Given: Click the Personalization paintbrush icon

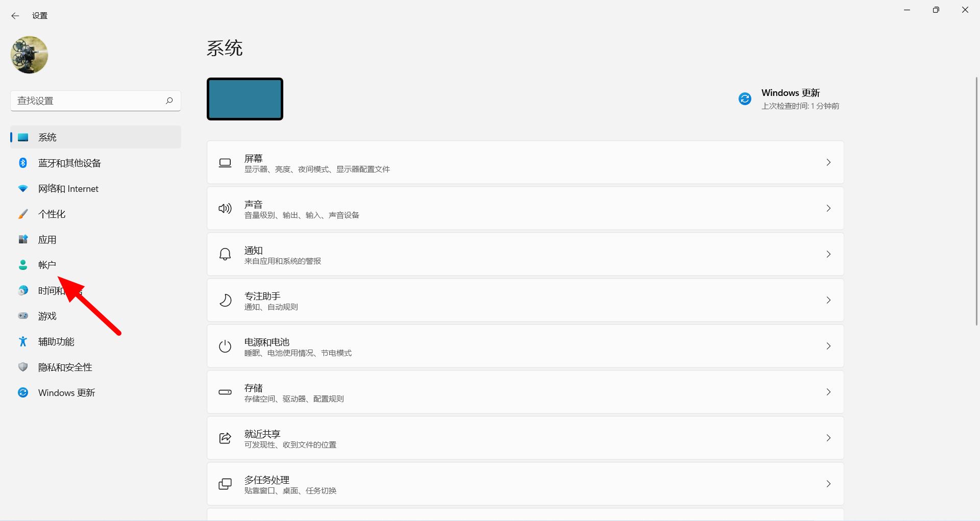Looking at the screenshot, I should coord(23,214).
